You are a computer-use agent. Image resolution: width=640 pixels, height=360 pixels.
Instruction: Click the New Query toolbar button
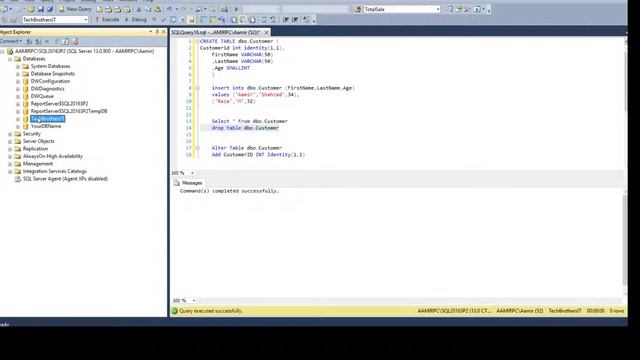76,9
